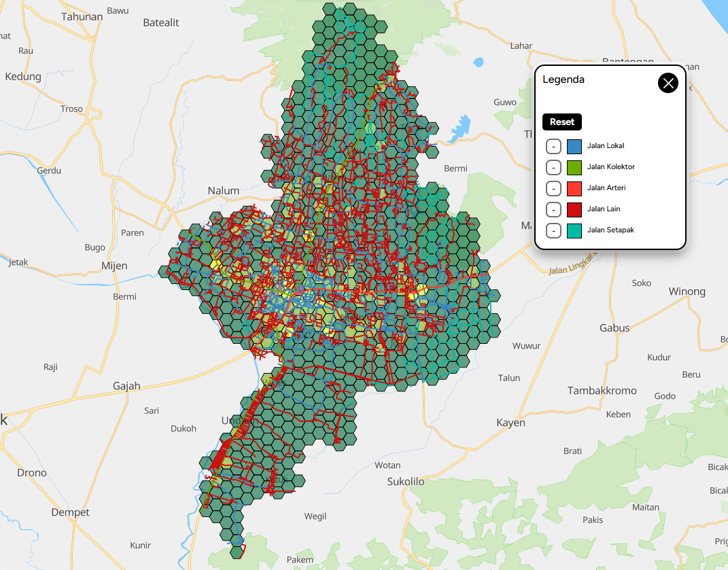Click the Jalan Setapak legend label
Screen dimensions: 728x570
(x=610, y=230)
